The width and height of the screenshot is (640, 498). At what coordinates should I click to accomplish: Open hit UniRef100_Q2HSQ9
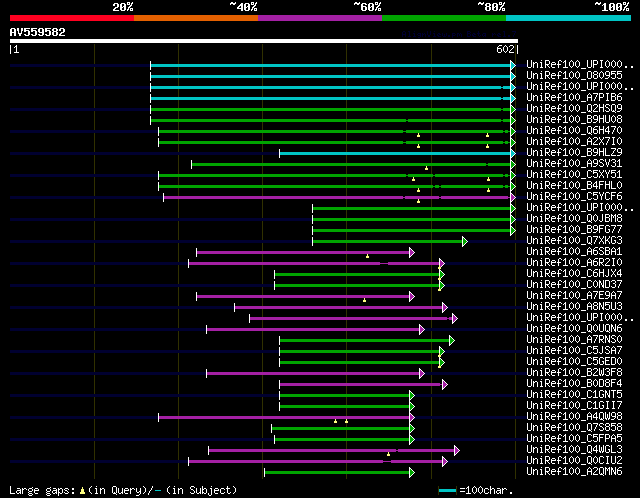tap(574, 109)
